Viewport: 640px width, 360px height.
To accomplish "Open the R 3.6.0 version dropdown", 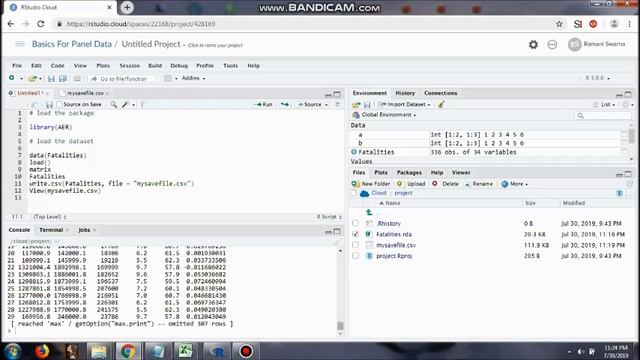I will point(598,78).
